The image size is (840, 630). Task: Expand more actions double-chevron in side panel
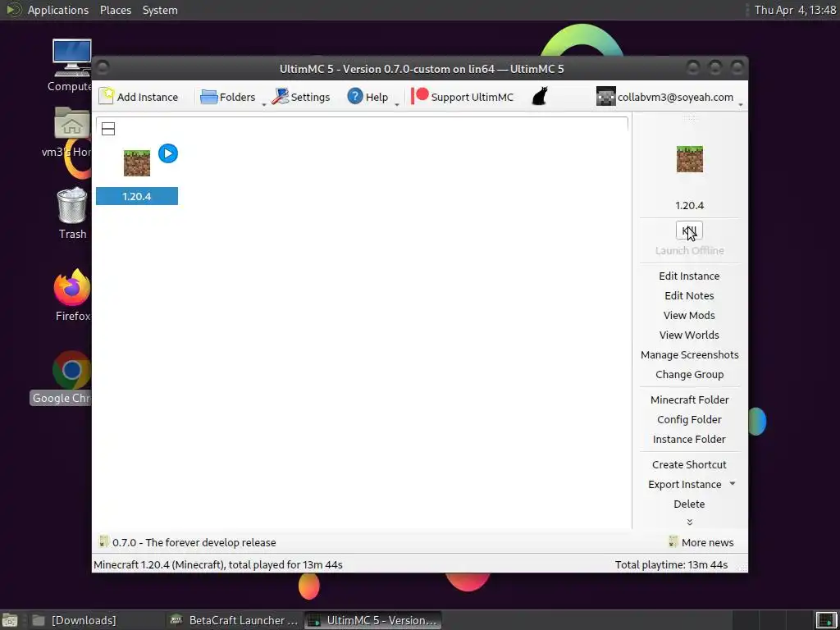tap(689, 522)
